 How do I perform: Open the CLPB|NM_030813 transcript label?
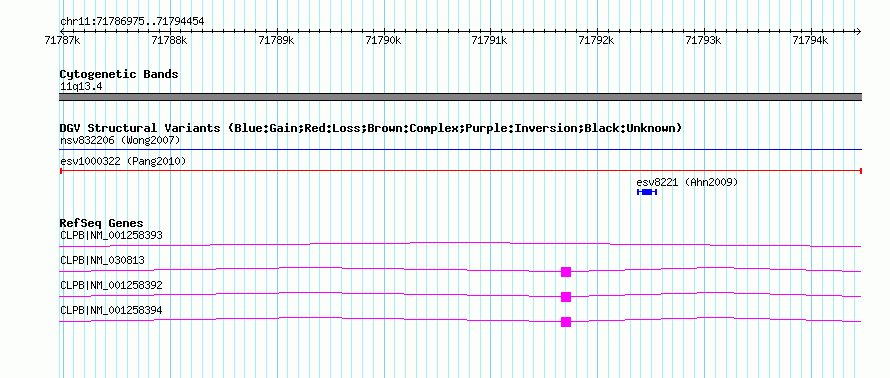tap(102, 261)
